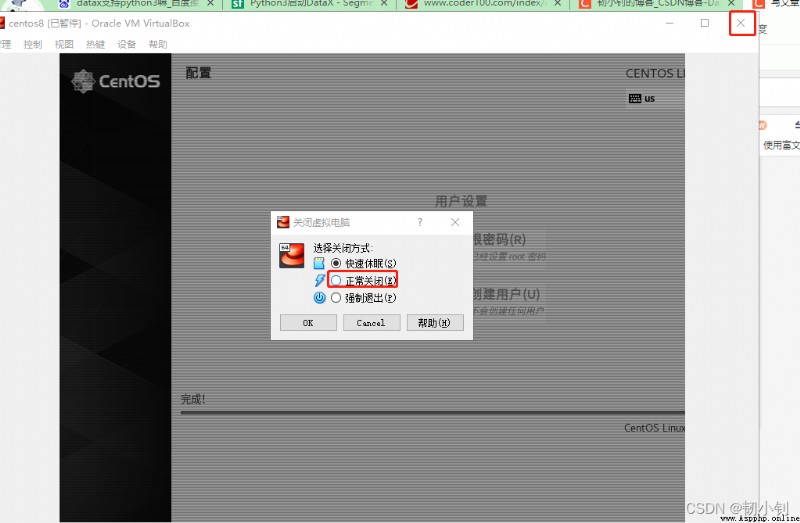Open the 视图 menu in VirtualBox
Screen dimensions: 800x523
64,44
